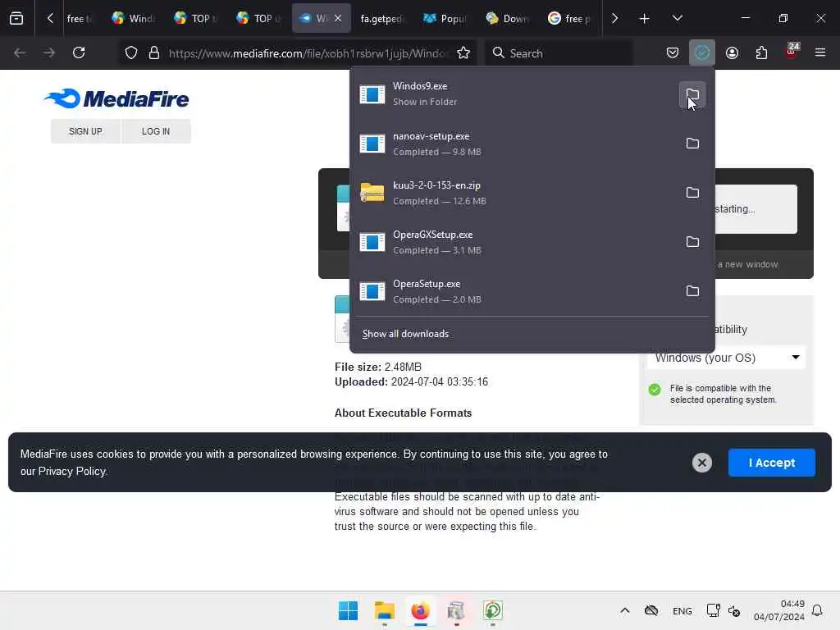
Task: Open the ENG language switcher
Action: (682, 611)
